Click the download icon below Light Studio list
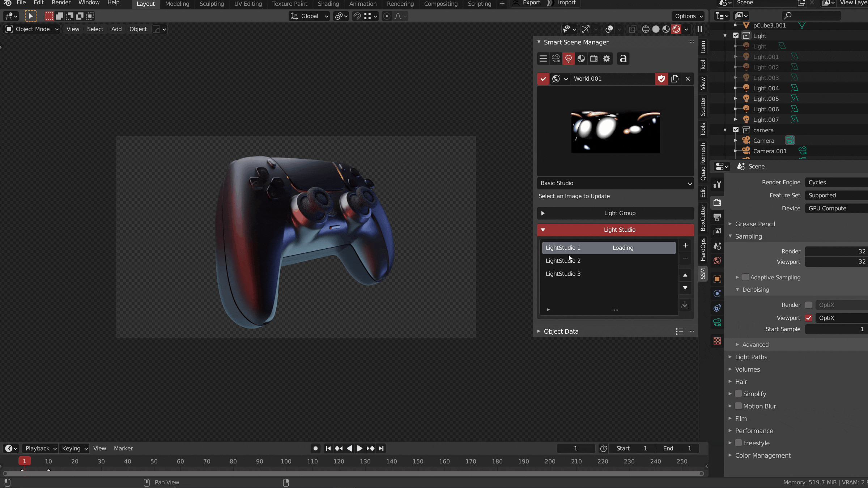Image resolution: width=868 pixels, height=488 pixels. tap(685, 305)
